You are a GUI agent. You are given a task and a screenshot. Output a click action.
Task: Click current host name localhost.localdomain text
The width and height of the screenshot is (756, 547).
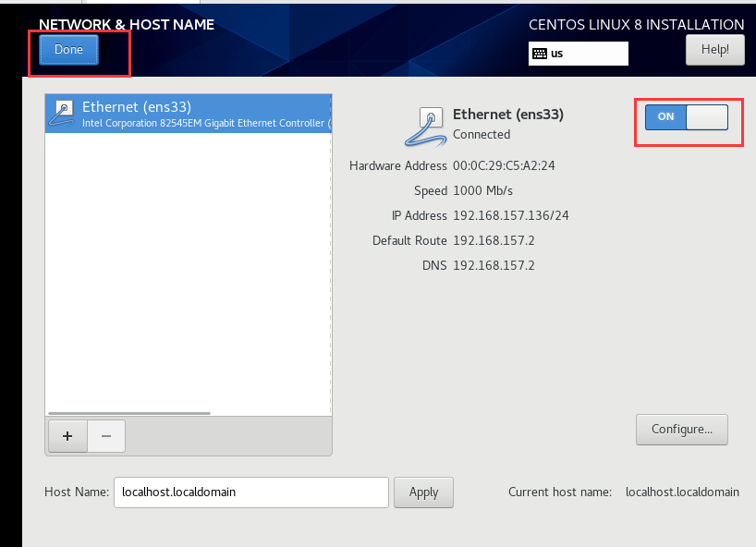pos(682,492)
